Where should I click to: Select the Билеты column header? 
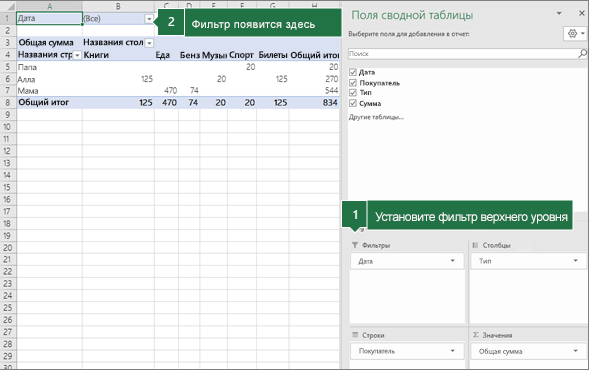273,55
